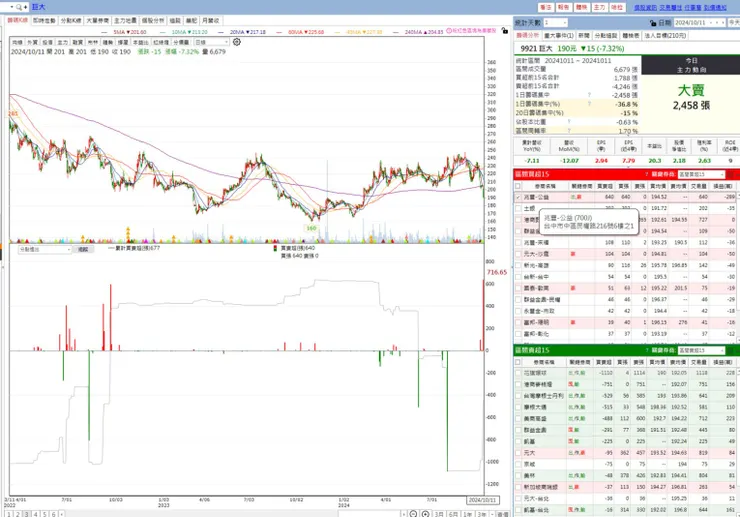740x517 pixels.
Task: Check the 土銀 broker row checkbox
Action: 518,208
